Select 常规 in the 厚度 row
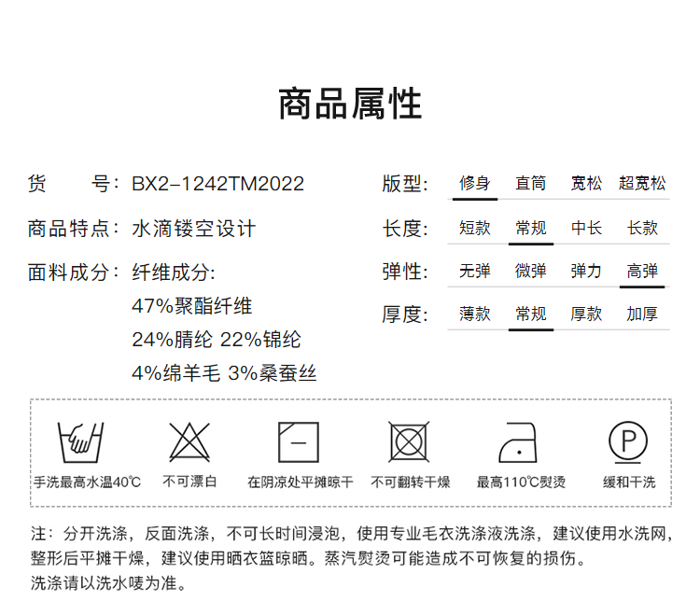 click(x=530, y=314)
